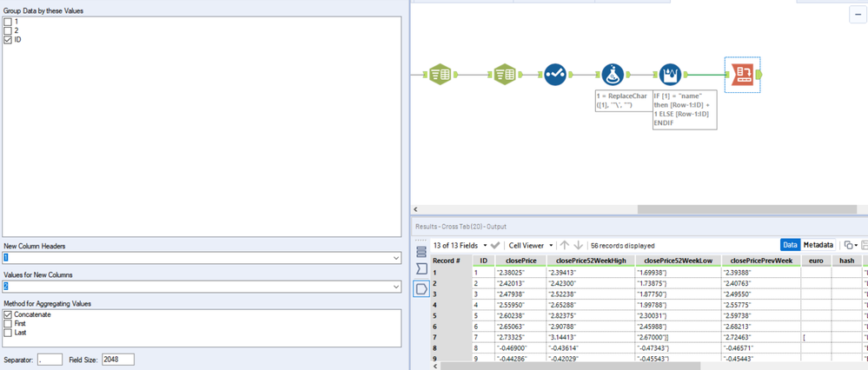Select record row number 3
This screenshot has width=868, height=370.
tap(452, 294)
